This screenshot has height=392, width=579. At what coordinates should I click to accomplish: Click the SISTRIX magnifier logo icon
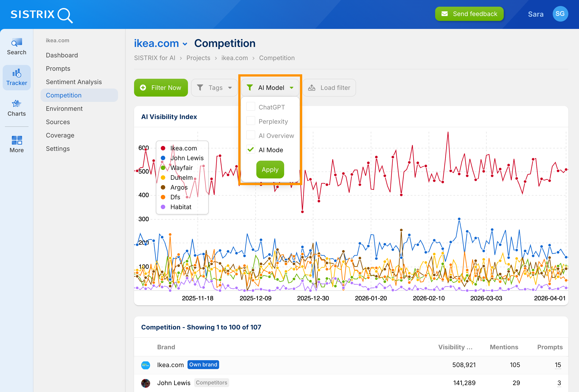pyautogui.click(x=65, y=15)
